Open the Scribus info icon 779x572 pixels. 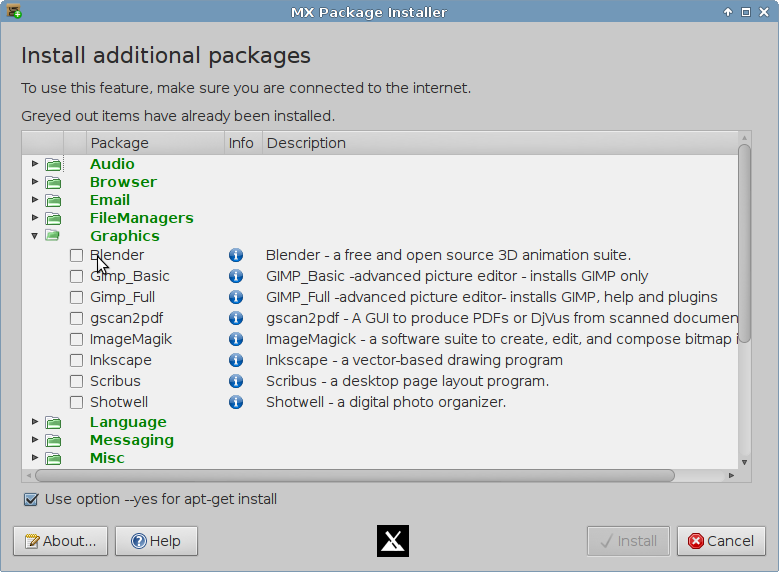(236, 381)
